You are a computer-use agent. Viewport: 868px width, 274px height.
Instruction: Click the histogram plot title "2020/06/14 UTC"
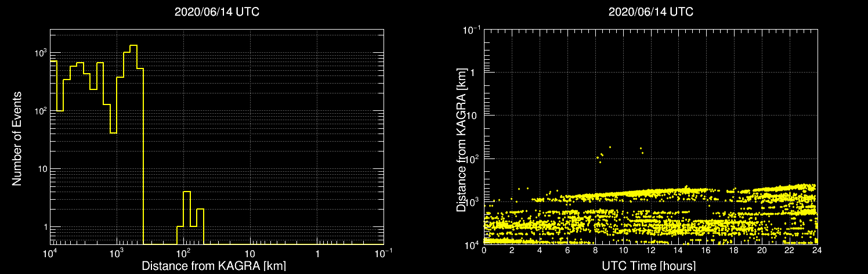tap(216, 12)
